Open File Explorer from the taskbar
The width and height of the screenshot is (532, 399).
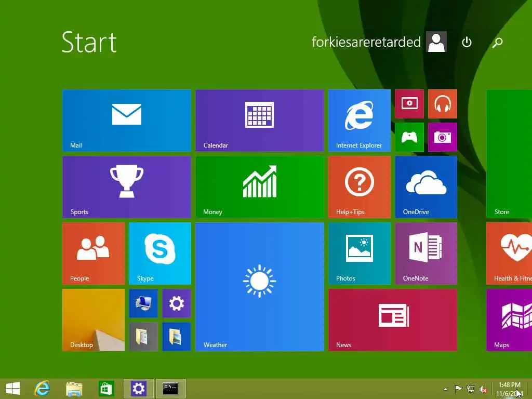74,389
